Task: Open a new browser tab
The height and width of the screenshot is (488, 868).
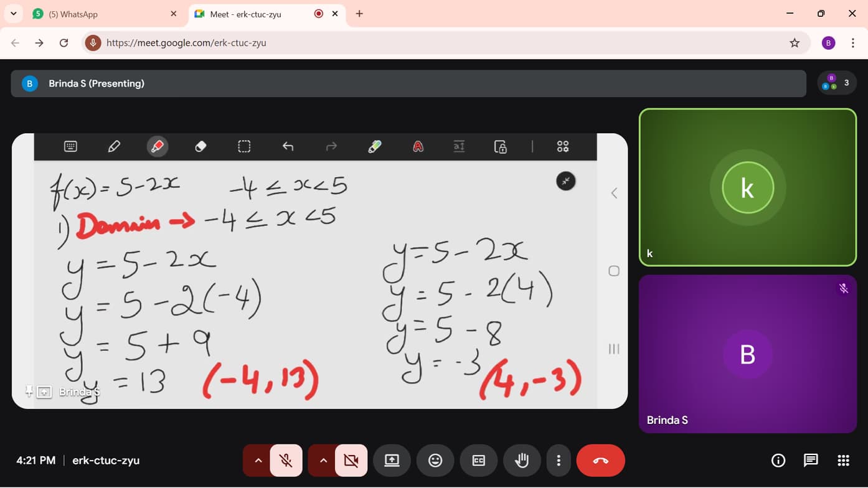Action: click(359, 14)
